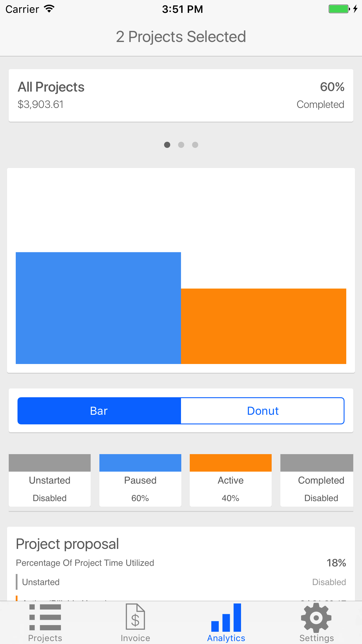Switch chart to Donut view
Image resolution: width=362 pixels, height=644 pixels.
click(x=263, y=411)
